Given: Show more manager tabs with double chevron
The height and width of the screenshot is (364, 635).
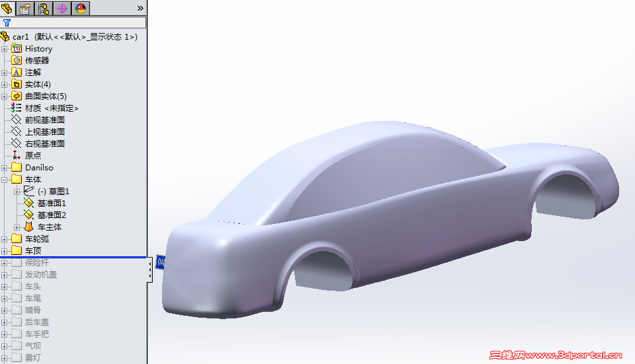Looking at the screenshot, I should point(140,8).
